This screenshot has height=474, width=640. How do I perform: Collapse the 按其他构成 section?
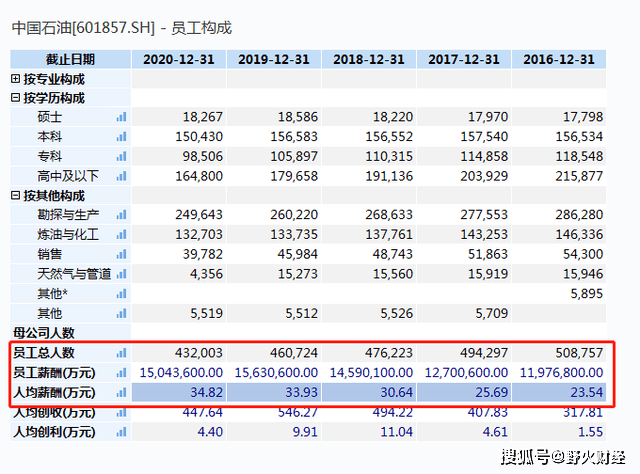pyautogui.click(x=16, y=196)
